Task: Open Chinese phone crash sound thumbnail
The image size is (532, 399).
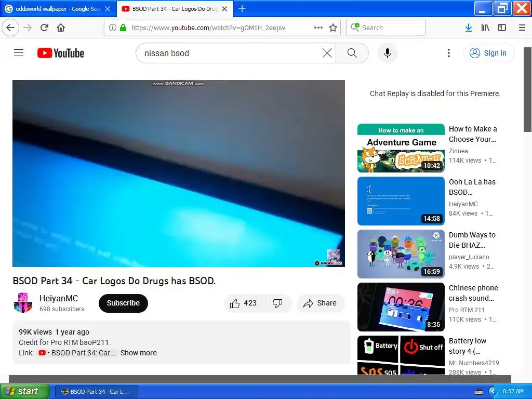Action: coord(401,307)
